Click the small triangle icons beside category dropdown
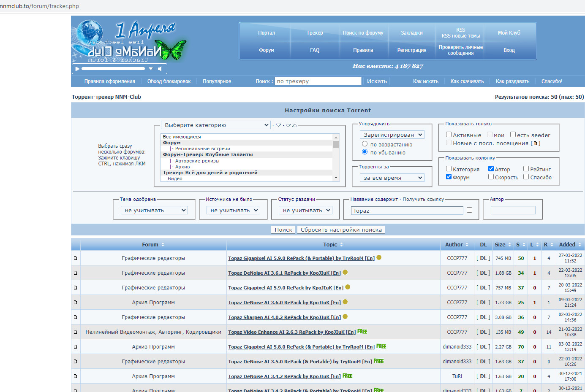The image size is (585, 392). pyautogui.click(x=286, y=125)
